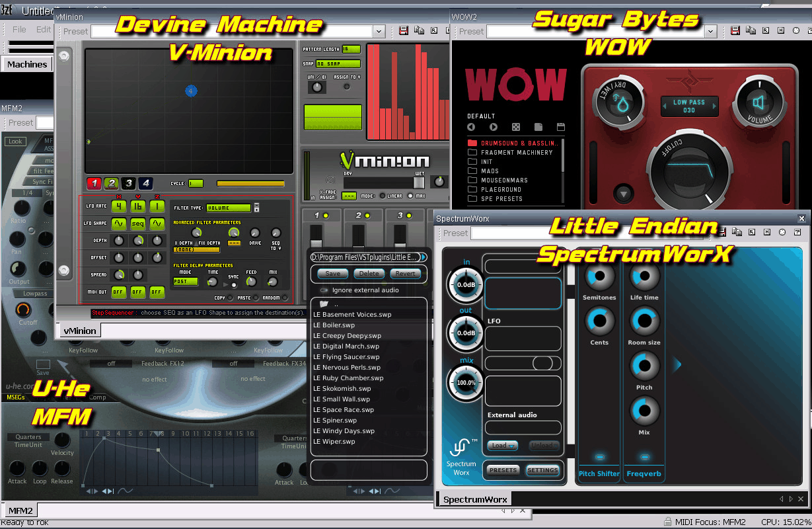Open the File menu
The image size is (812, 529).
[x=20, y=29]
